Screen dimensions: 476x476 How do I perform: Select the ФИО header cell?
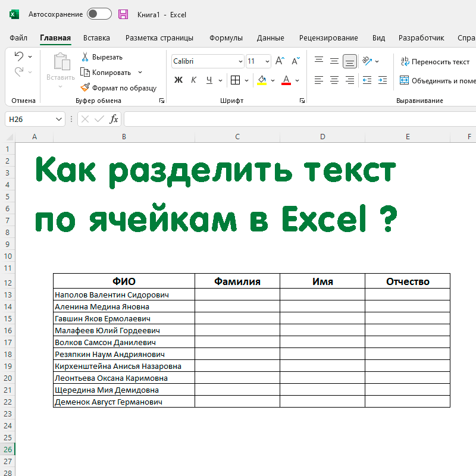click(x=124, y=281)
